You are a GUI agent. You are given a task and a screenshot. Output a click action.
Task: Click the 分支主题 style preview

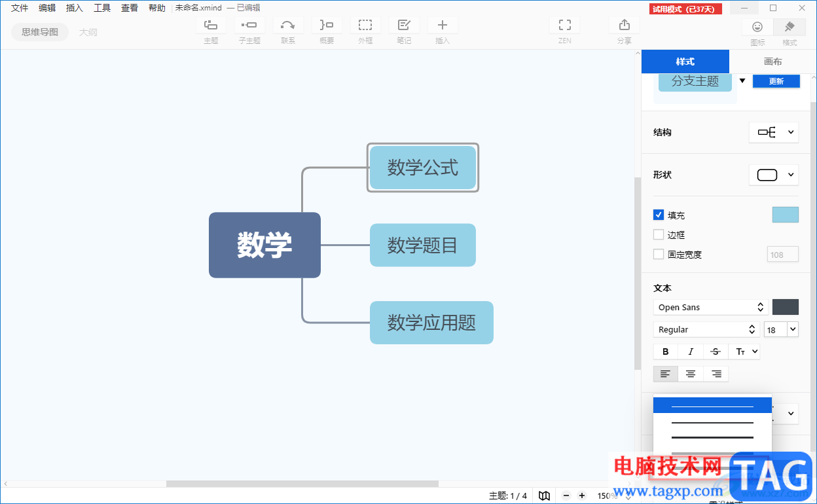[695, 81]
